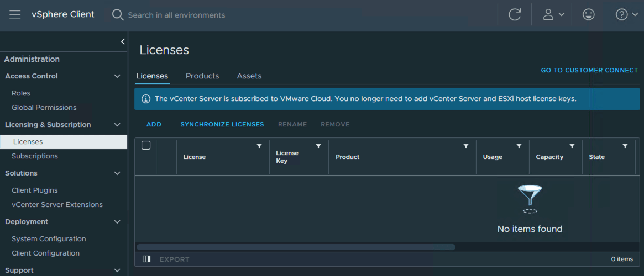Filter the Product column
Screen dimensions: 644x276
(466, 146)
